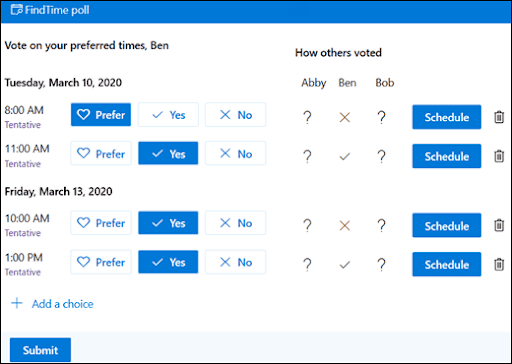Click Abby's question mark for 8:00 AM
Image resolution: width=512 pixels, height=364 pixels.
coord(307,117)
